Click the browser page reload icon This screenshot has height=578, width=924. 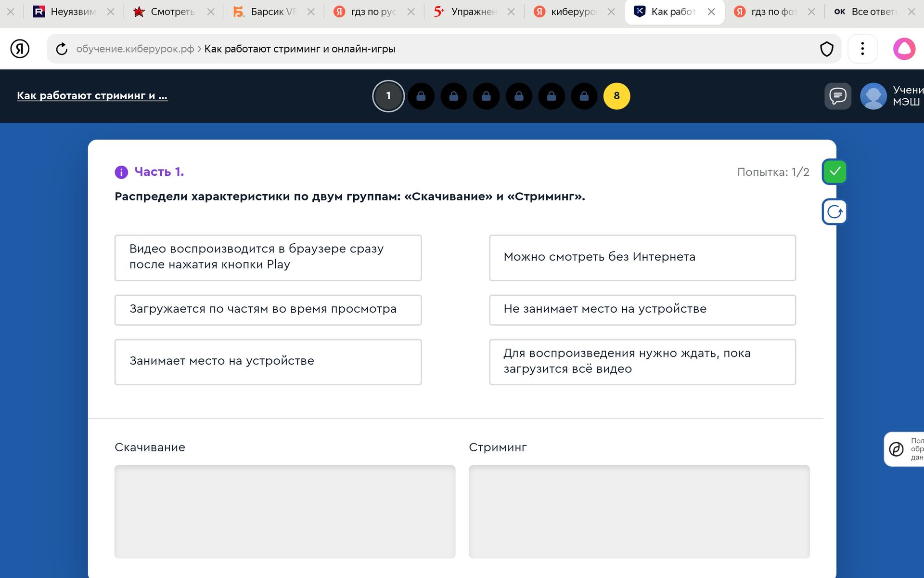tap(62, 49)
